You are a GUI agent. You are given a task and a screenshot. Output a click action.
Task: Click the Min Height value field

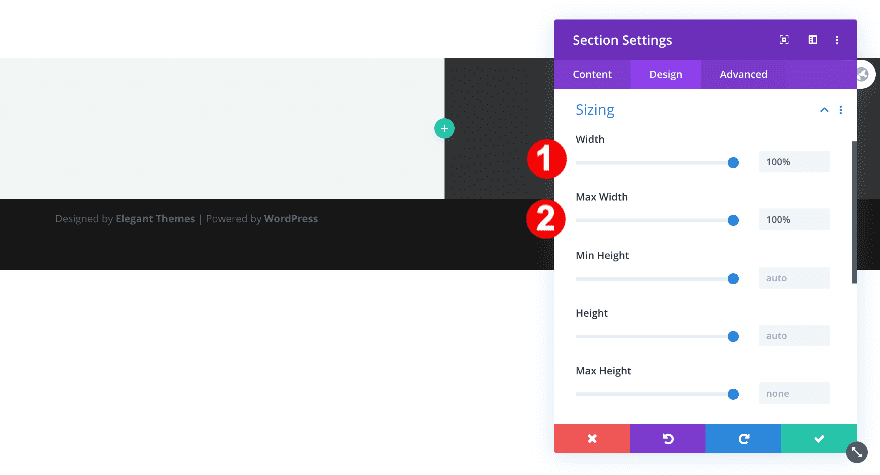pyautogui.click(x=794, y=278)
